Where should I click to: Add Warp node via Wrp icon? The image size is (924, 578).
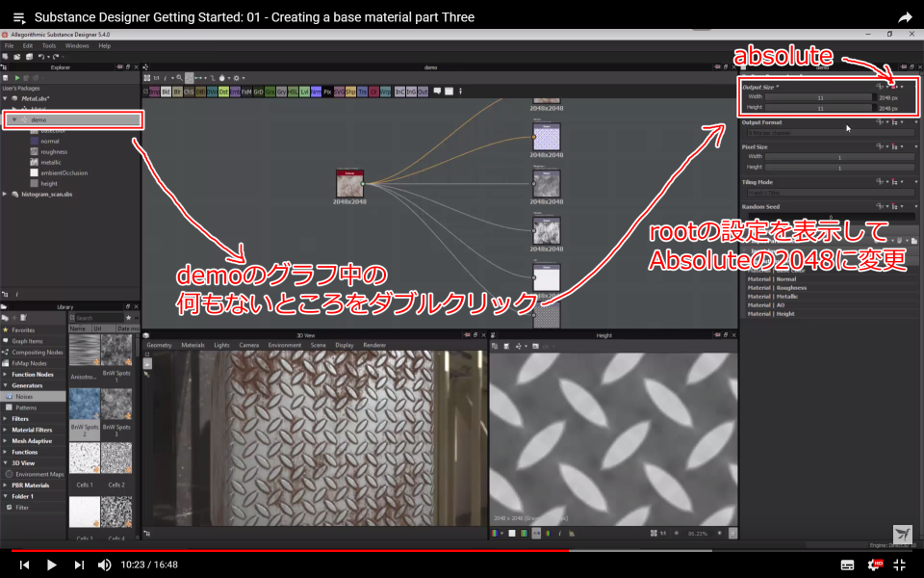385,92
